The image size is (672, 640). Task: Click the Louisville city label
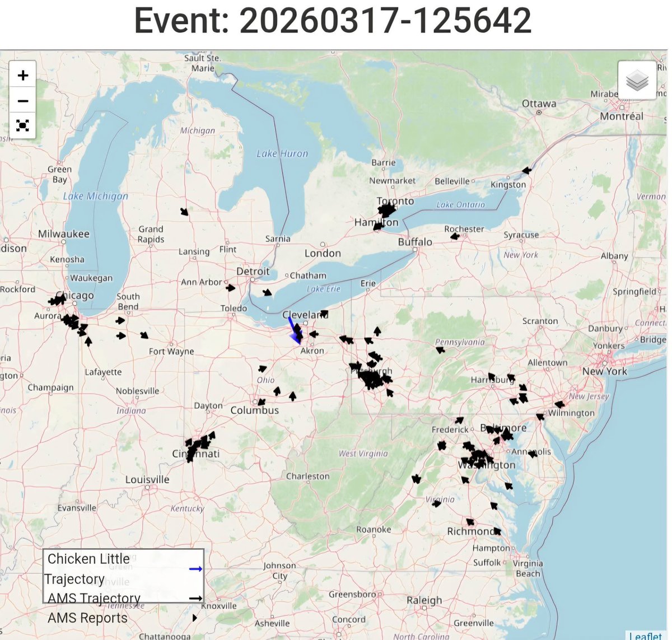tap(147, 480)
